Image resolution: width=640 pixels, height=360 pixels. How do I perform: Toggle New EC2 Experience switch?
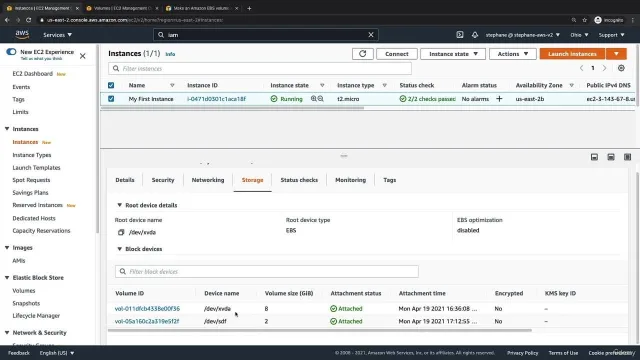pyautogui.click(x=11, y=52)
